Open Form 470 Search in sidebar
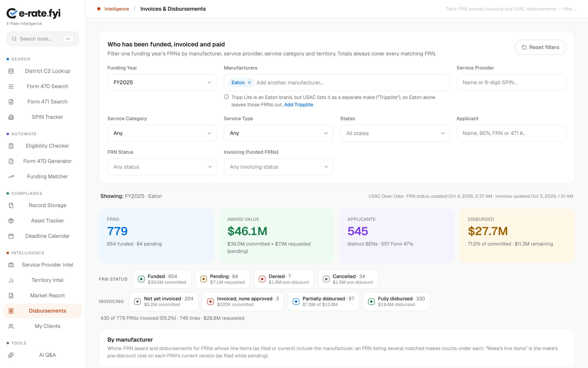This screenshot has width=588, height=368. (43, 86)
